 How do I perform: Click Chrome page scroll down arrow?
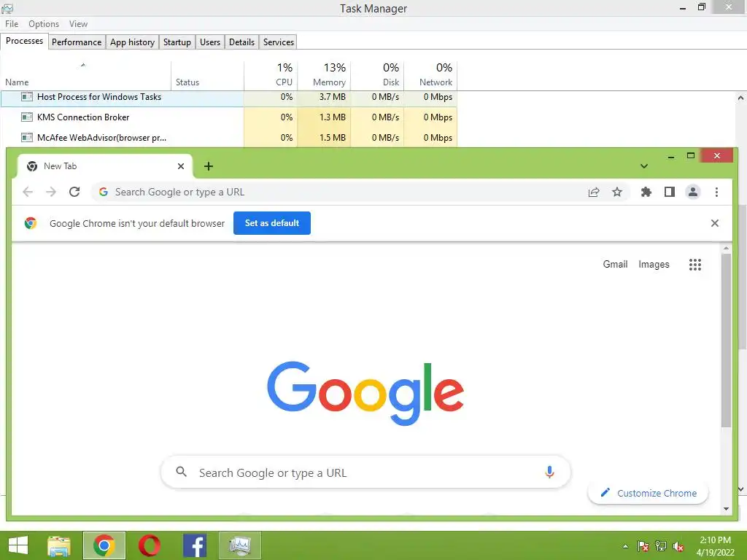(726, 508)
